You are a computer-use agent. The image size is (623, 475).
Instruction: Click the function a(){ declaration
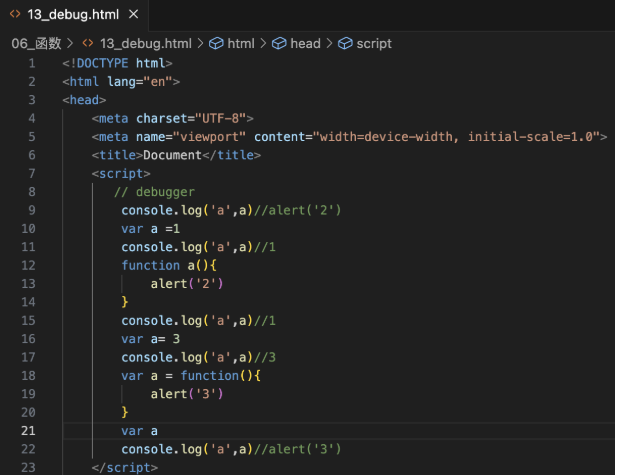[x=169, y=265]
